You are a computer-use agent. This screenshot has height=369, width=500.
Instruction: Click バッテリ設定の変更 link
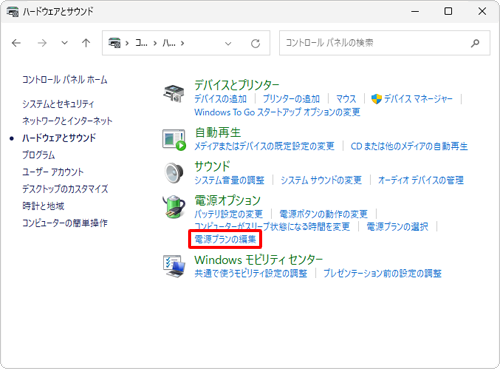point(228,214)
